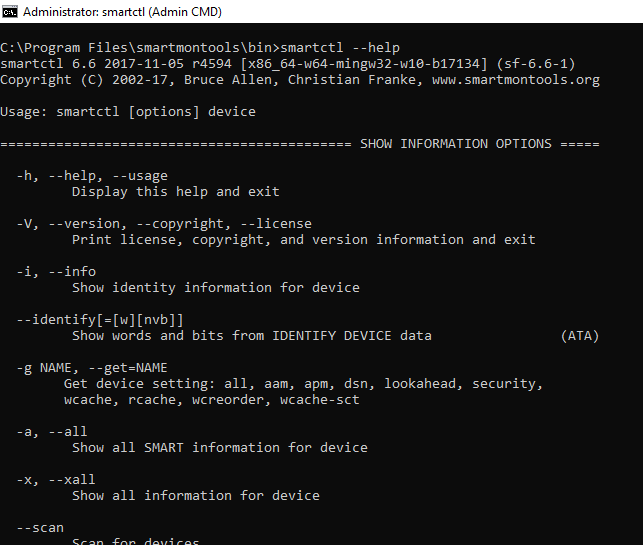Click the '-a, --all' option text

pyautogui.click(x=52, y=431)
